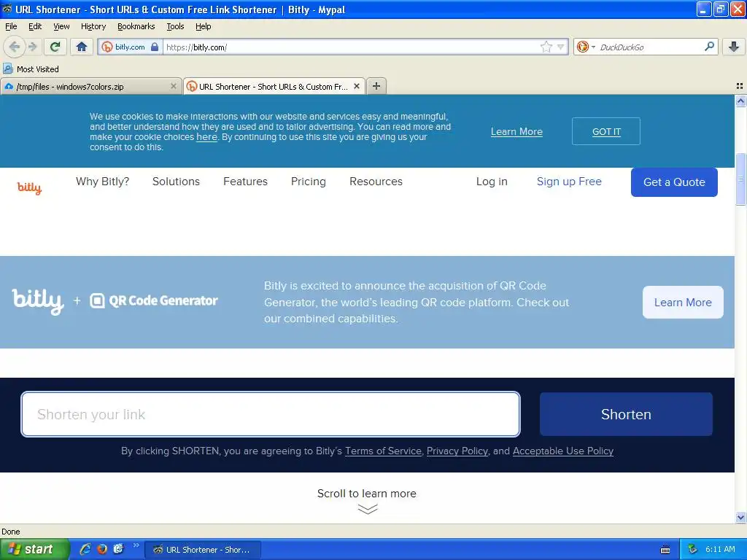747x560 pixels.
Task: Open the Privacy Policy link
Action: coord(457,451)
